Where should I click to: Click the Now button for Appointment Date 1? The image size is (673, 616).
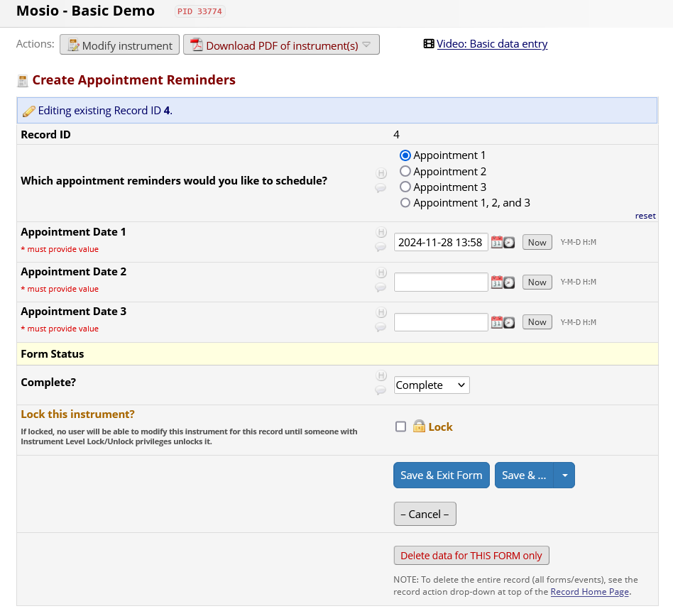(537, 243)
